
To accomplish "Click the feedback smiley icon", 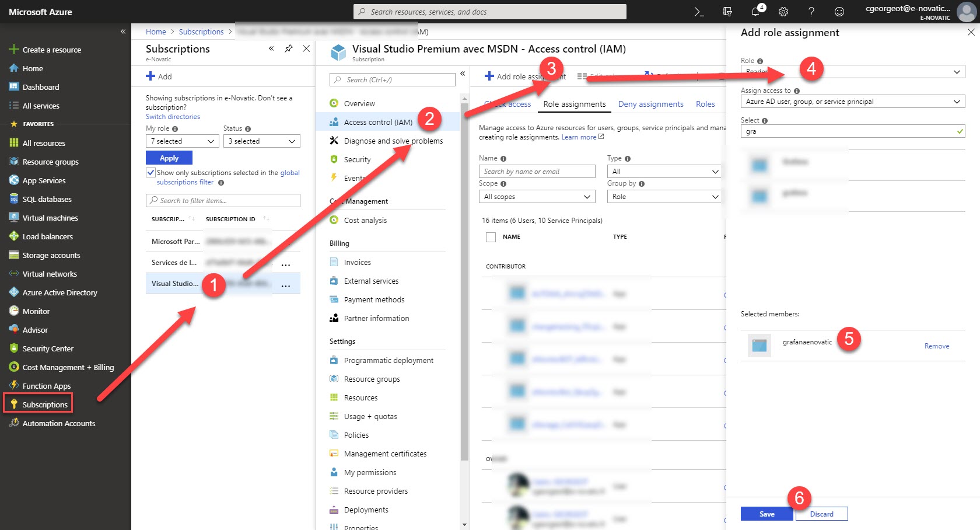I will (x=839, y=12).
